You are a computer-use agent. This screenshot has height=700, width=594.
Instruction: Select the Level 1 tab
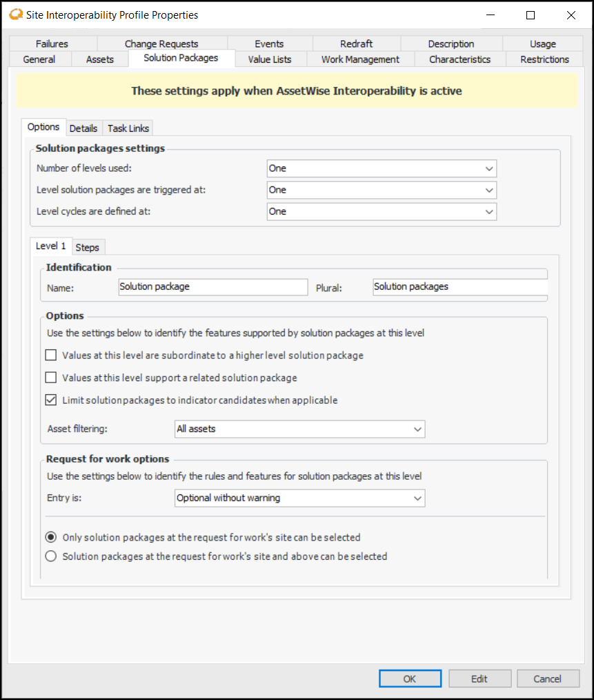(x=51, y=246)
